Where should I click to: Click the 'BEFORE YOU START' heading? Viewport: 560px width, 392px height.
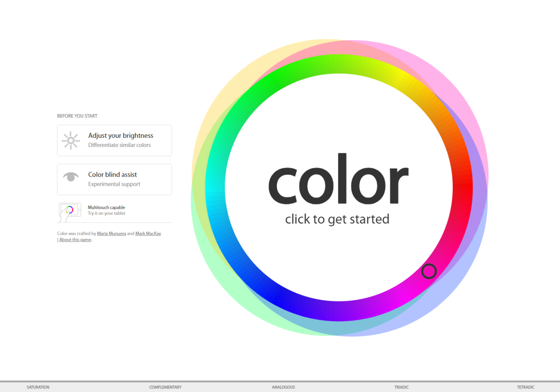click(x=77, y=116)
